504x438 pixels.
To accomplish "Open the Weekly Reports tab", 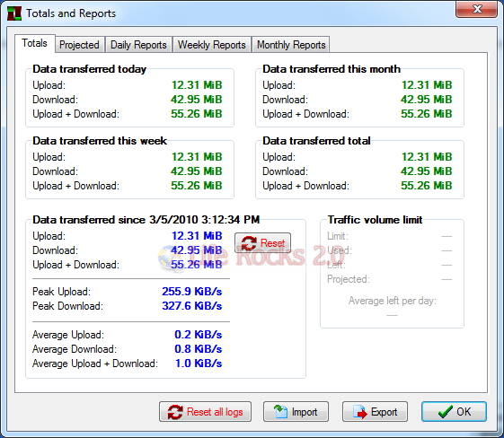I will pyautogui.click(x=211, y=45).
